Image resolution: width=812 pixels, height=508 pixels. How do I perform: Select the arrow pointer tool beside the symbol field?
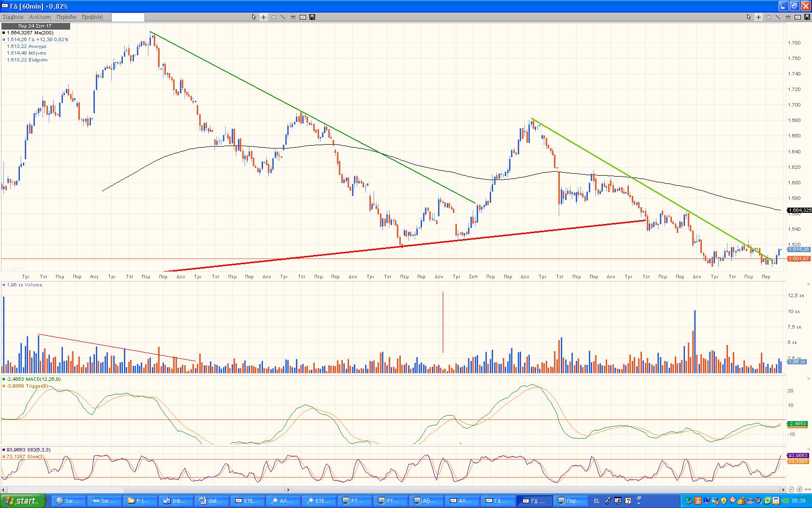(x=254, y=17)
